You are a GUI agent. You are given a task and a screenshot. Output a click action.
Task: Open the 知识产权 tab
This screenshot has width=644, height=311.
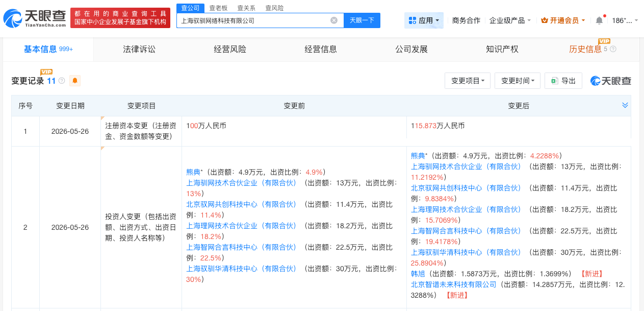pyautogui.click(x=502, y=49)
